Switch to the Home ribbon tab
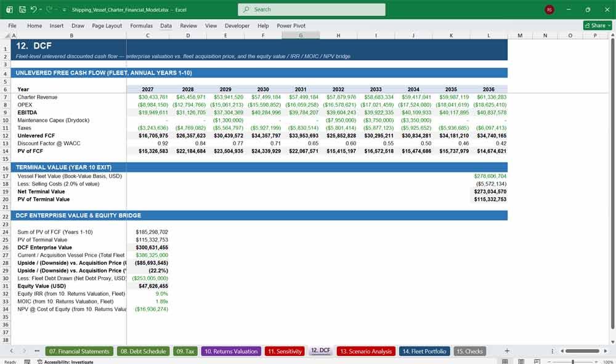 [34, 25]
